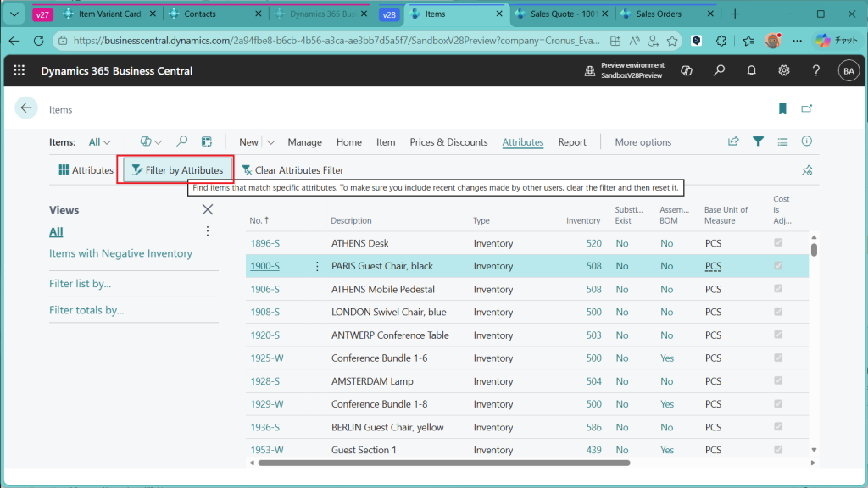Pin the action bar with pin icon

pyautogui.click(x=807, y=170)
